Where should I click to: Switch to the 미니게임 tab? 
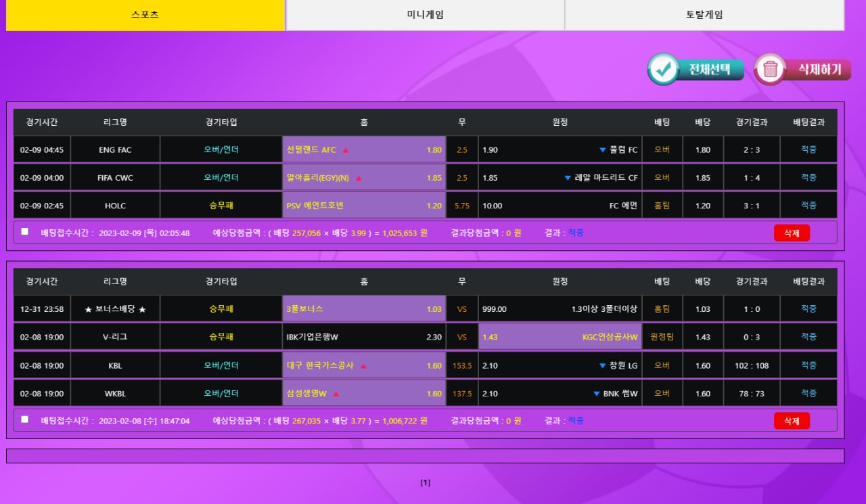[425, 14]
